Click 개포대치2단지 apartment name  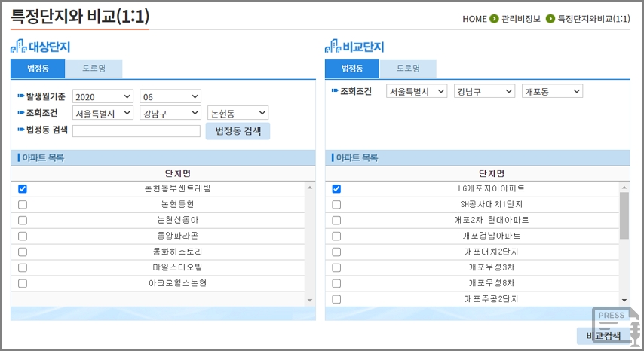(x=491, y=252)
